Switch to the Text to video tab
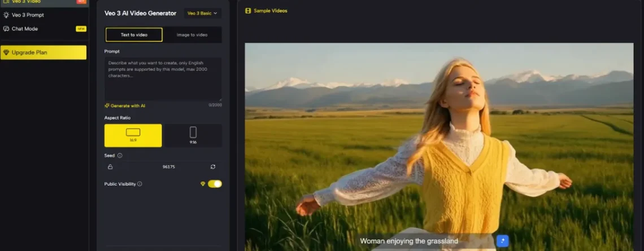This screenshot has height=251, width=644. [134, 35]
